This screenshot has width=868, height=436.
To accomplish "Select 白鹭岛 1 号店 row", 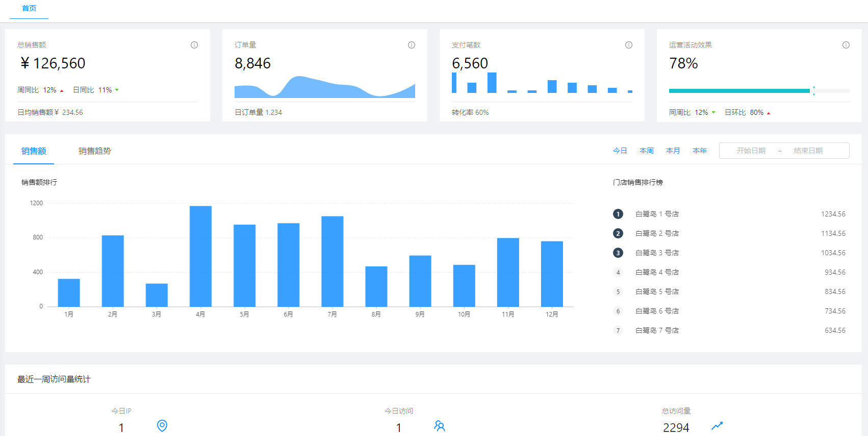I will click(729, 214).
